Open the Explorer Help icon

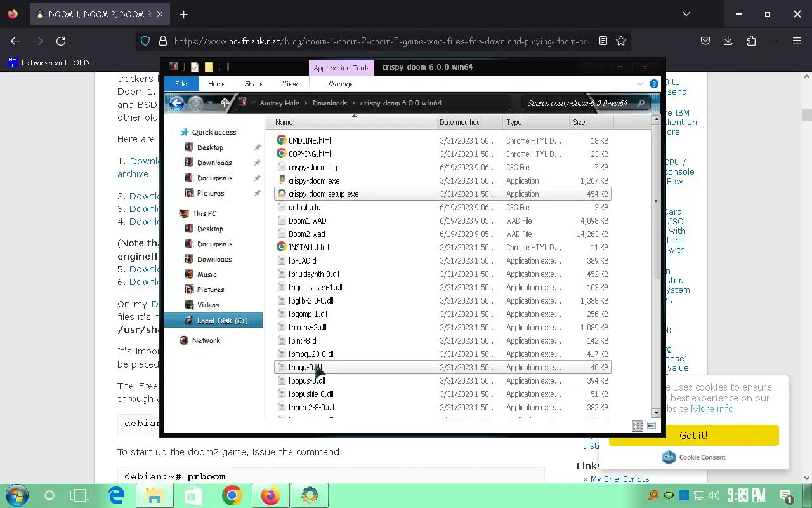654,84
